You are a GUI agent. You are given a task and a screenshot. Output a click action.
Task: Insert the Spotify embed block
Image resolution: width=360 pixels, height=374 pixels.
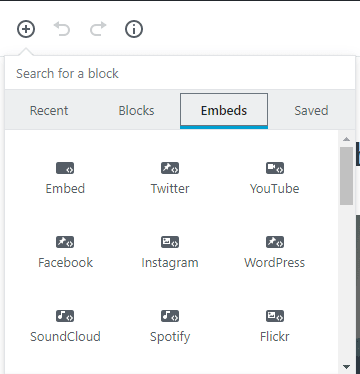click(x=170, y=327)
